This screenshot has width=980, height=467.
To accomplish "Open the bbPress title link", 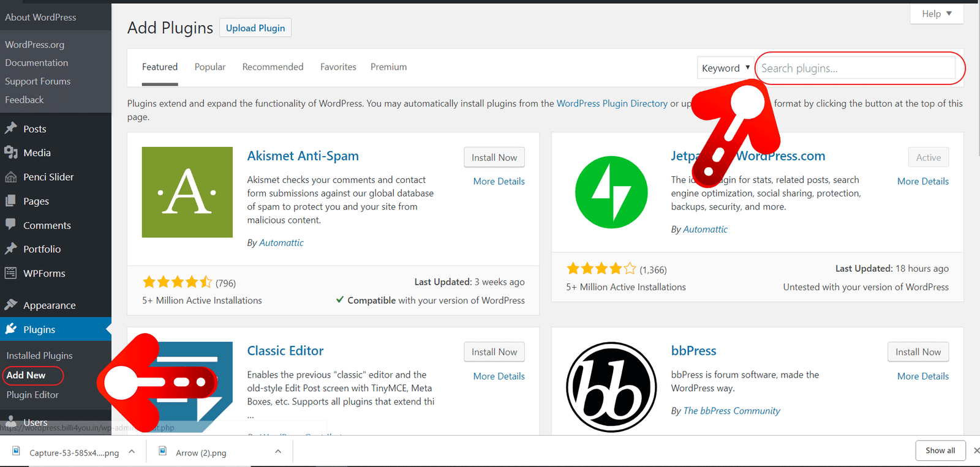I will click(x=693, y=351).
